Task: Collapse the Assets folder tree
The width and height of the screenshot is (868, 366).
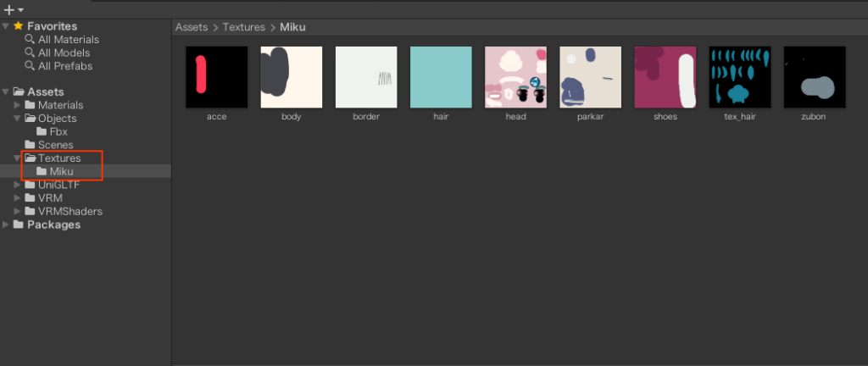Action: pos(7,91)
